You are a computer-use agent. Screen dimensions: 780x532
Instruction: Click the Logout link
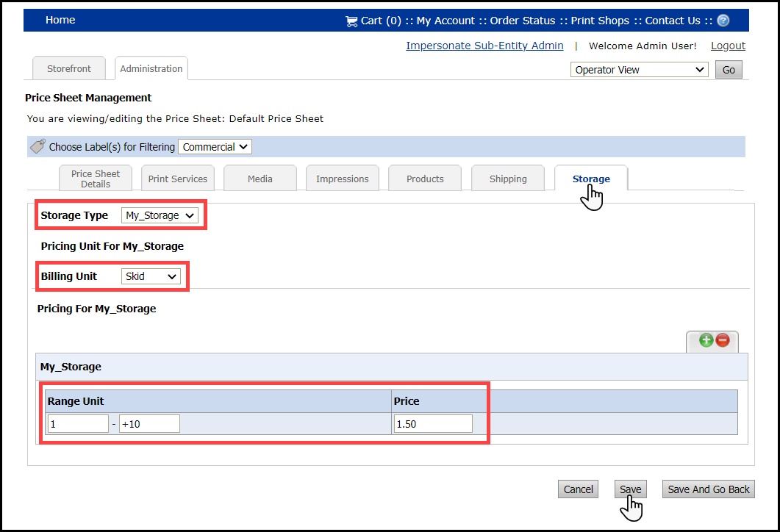728,46
